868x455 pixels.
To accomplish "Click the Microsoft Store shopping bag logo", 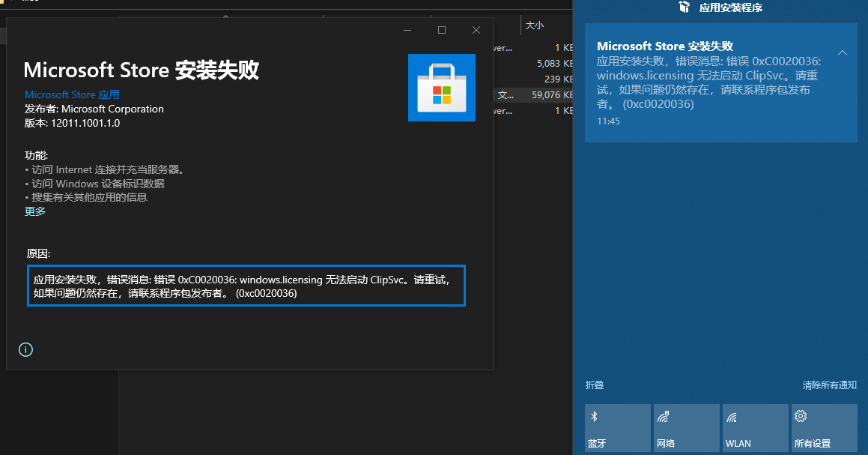I will click(x=441, y=88).
